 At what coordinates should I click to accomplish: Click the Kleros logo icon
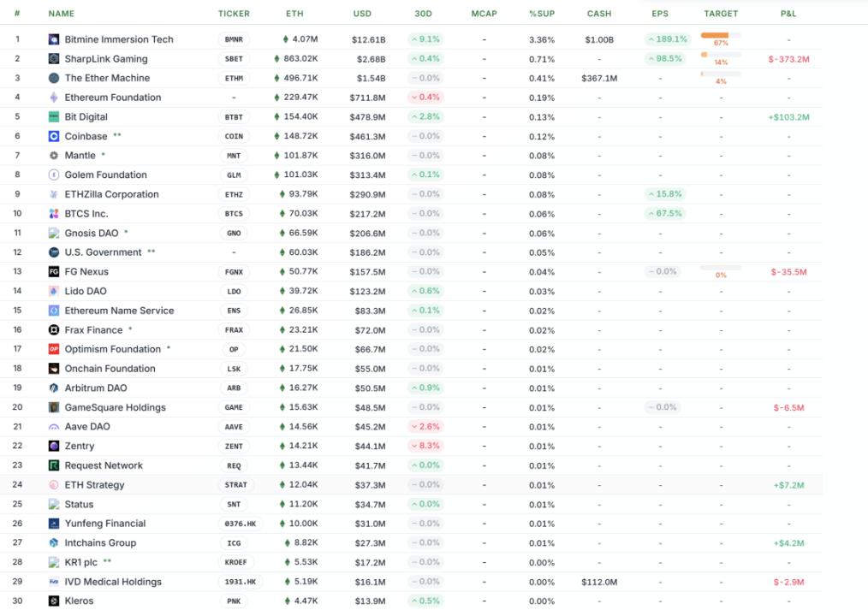coord(54,601)
